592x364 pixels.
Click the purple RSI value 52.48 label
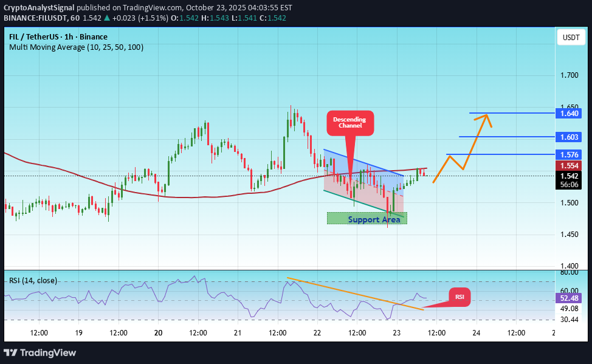(571, 298)
